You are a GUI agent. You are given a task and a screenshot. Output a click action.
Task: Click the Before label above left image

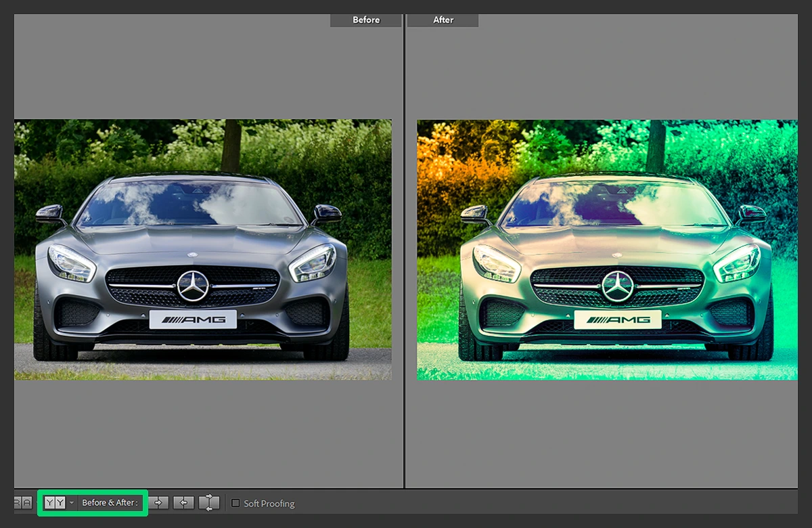point(366,20)
